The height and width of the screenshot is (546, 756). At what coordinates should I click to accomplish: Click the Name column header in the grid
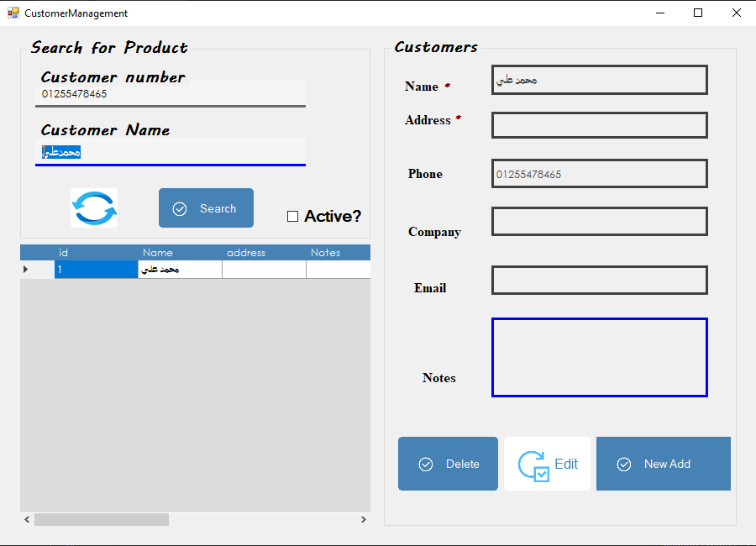coord(158,252)
